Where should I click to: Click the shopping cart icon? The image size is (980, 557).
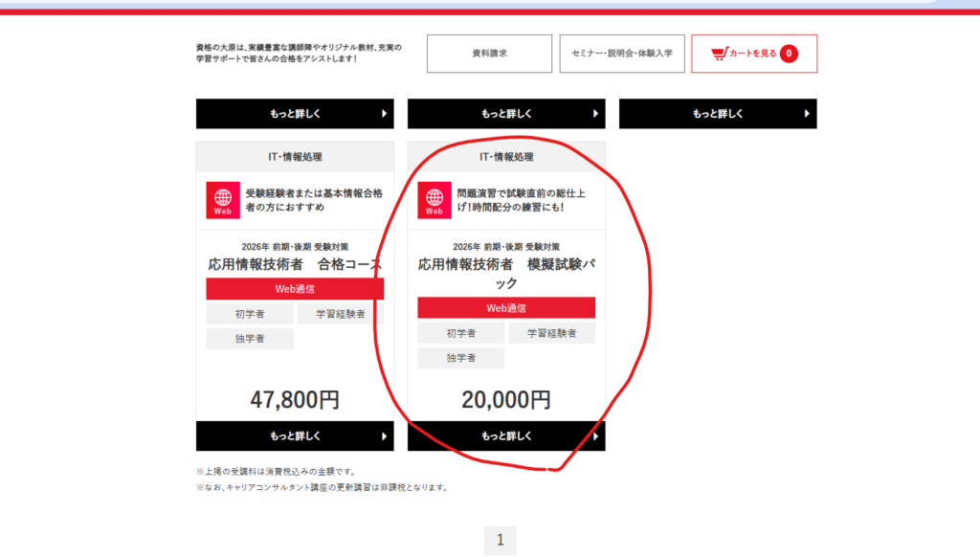719,54
